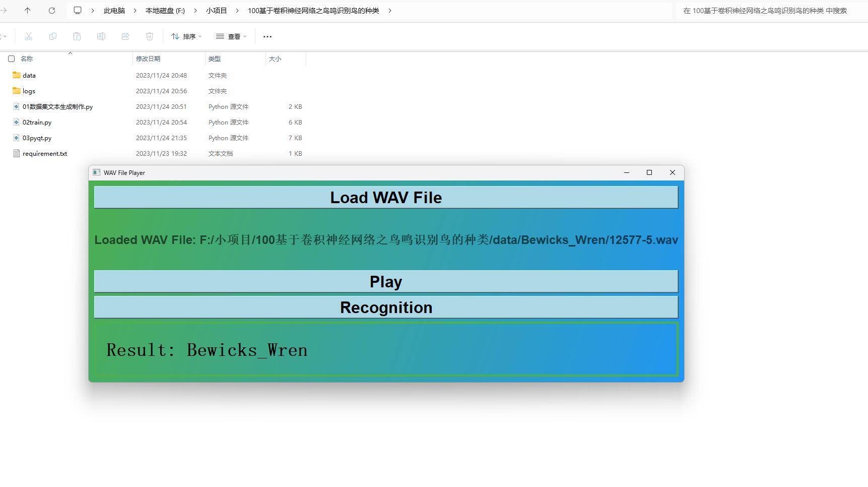Image resolution: width=868 pixels, height=487 pixels.
Task: Select the folder name data
Action: (x=29, y=75)
